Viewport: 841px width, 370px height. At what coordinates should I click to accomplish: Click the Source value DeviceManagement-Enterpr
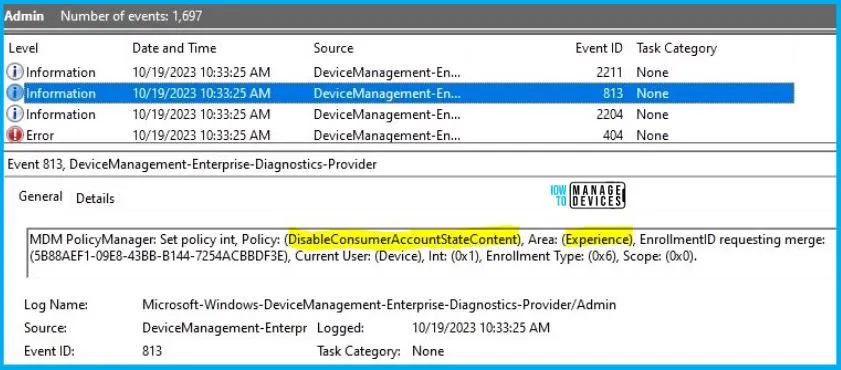tap(225, 328)
